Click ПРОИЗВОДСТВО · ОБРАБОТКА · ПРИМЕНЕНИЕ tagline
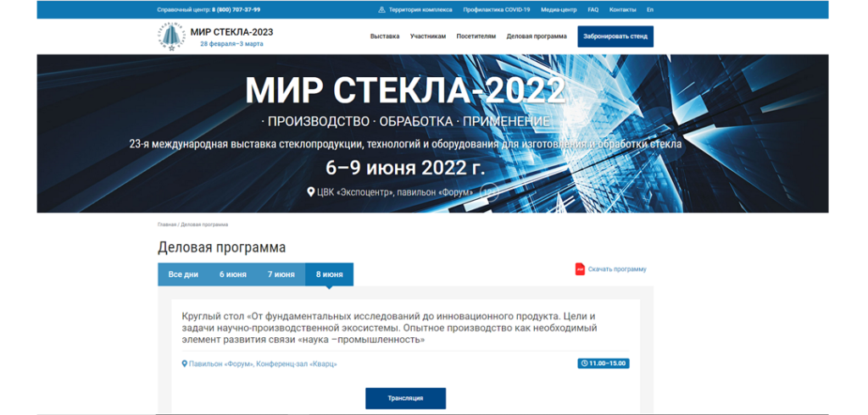 405,121
